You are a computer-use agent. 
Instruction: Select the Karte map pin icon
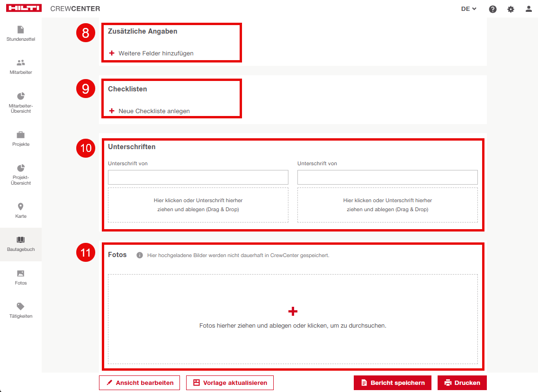[x=20, y=207]
